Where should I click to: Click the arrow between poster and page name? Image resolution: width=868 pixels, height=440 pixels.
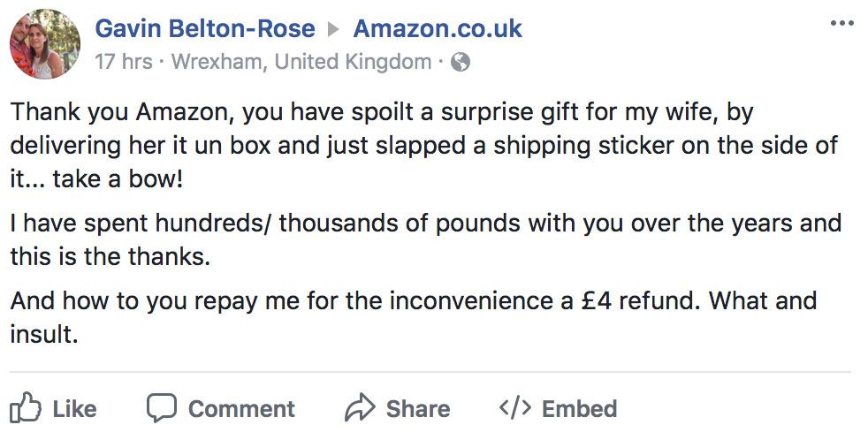[x=334, y=29]
